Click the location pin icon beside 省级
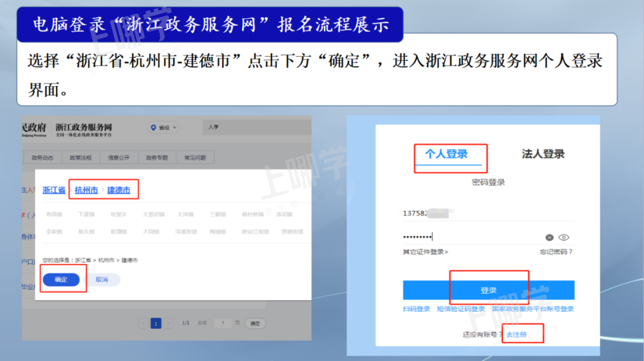644x361 pixels. coord(153,128)
